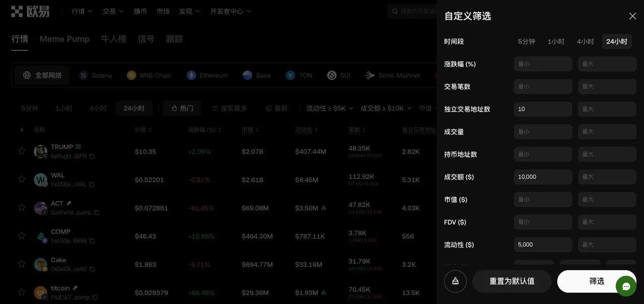Screen dimensions: 644x304
Task: Open 市场 in top navigation
Action: click(163, 11)
